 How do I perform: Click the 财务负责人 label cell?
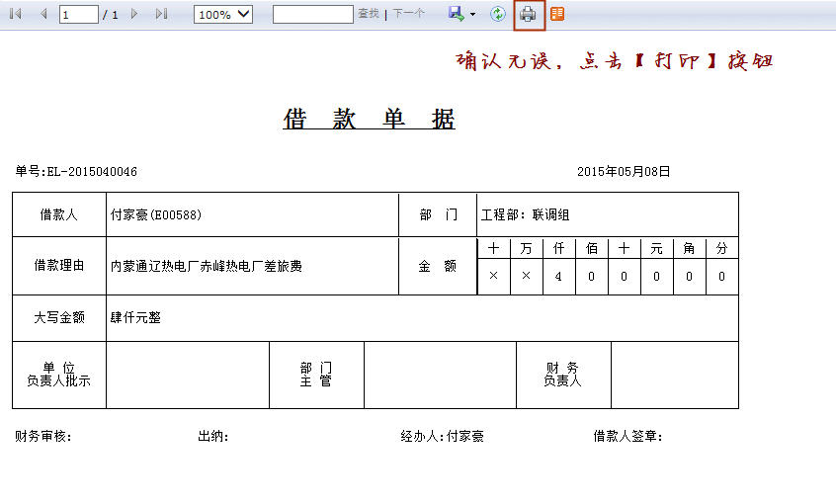point(563,375)
